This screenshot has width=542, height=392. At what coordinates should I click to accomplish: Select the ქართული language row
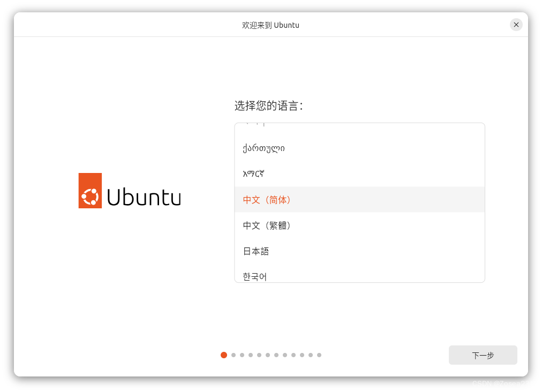click(359, 149)
